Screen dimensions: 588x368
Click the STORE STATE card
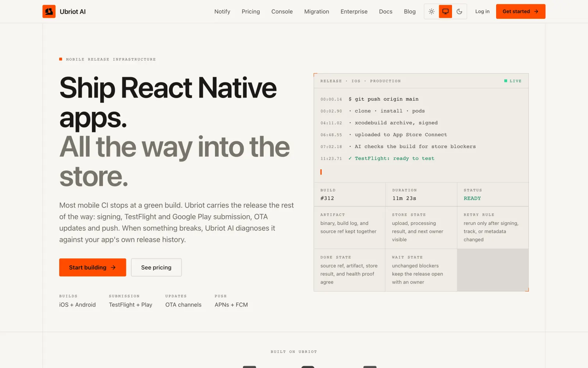pyautogui.click(x=421, y=227)
